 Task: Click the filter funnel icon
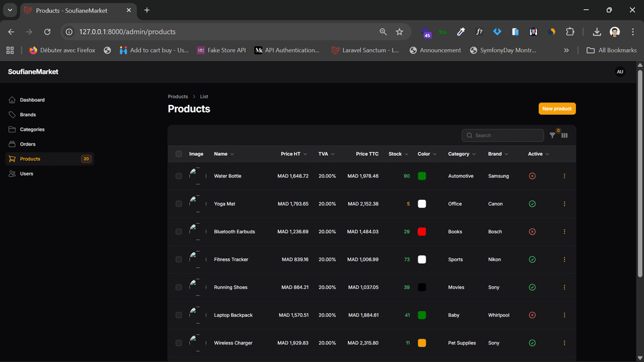tap(552, 136)
